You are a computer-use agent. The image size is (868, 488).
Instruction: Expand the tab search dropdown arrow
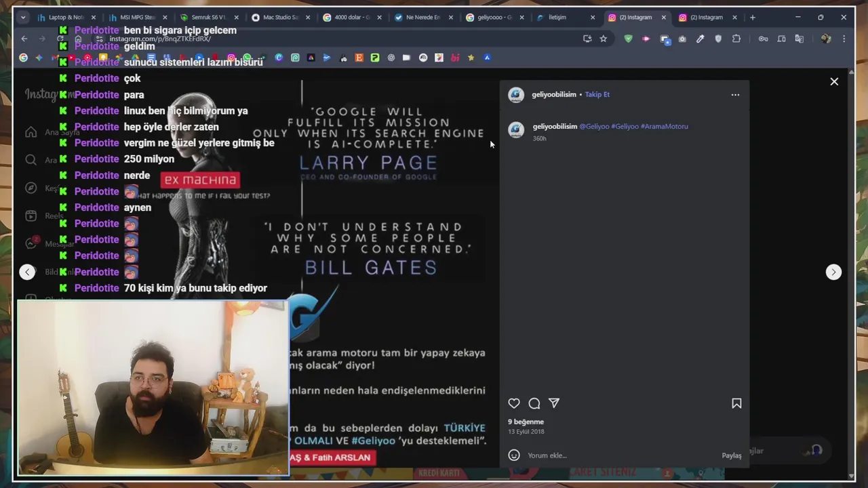pos(23,18)
